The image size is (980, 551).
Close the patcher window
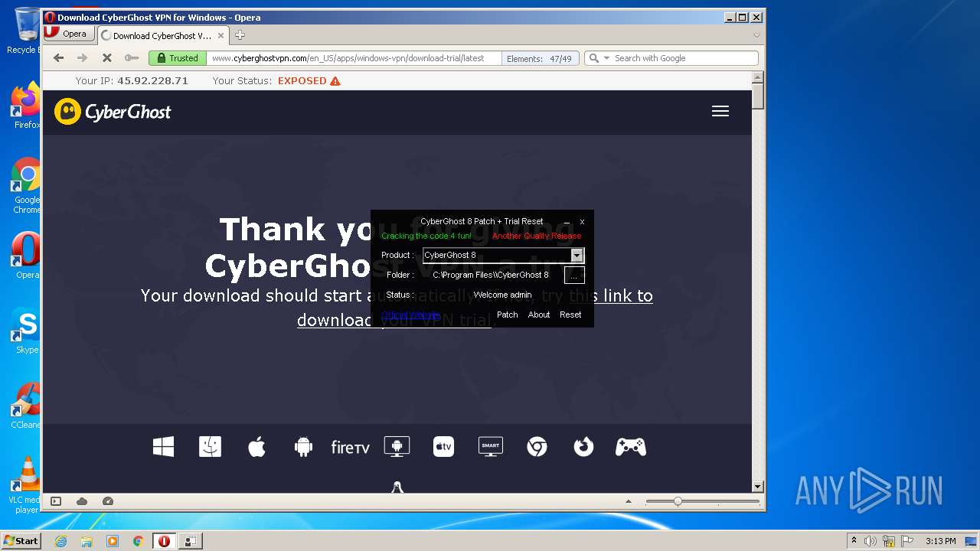[x=582, y=222]
